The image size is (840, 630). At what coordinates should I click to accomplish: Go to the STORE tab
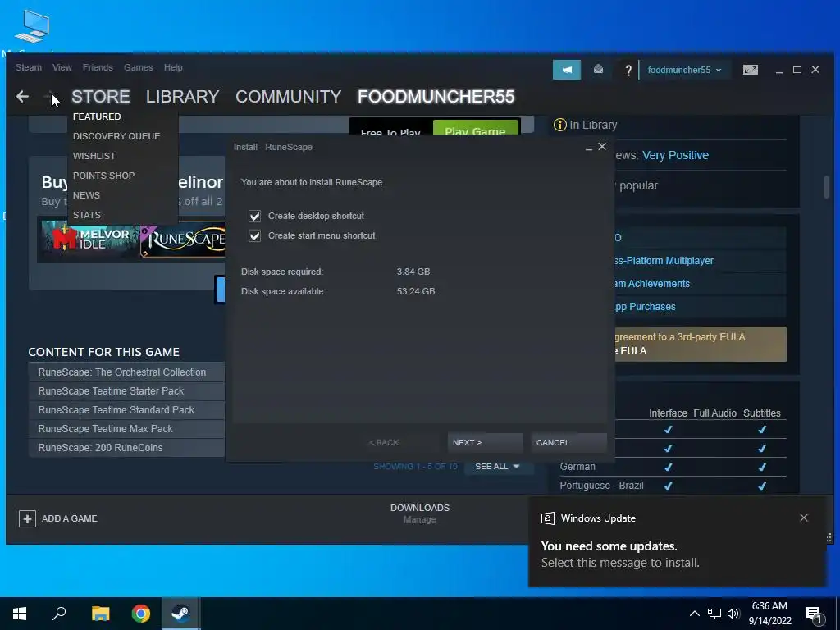(x=101, y=97)
